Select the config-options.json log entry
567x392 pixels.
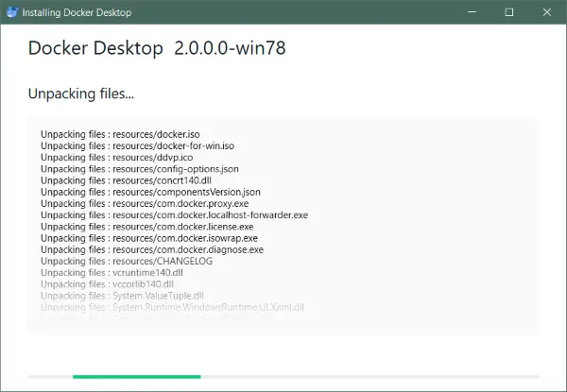(140, 169)
